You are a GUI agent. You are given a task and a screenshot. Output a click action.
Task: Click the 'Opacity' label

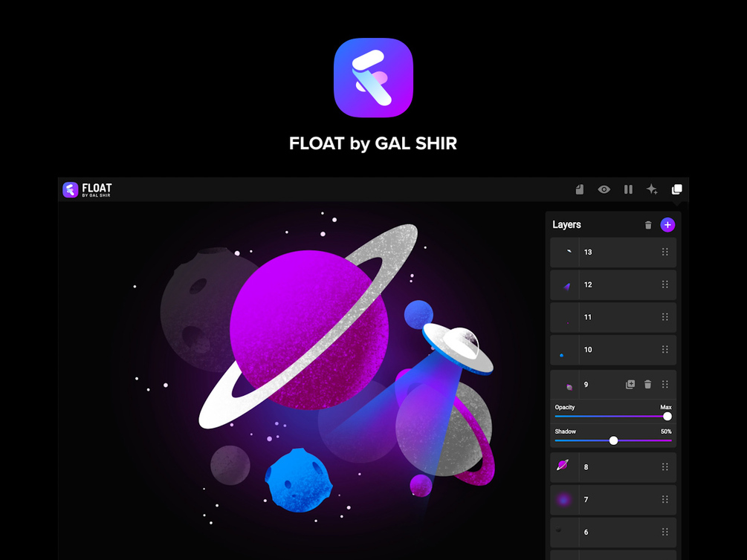click(x=565, y=407)
